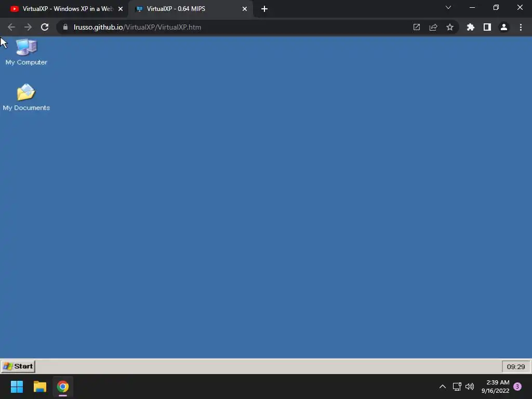Expand the tab search dropdown arrow

tap(448, 7)
